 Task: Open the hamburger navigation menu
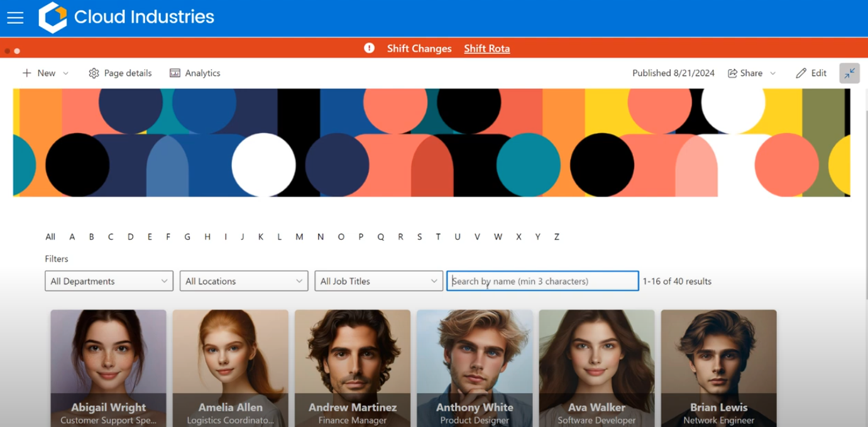(x=15, y=18)
